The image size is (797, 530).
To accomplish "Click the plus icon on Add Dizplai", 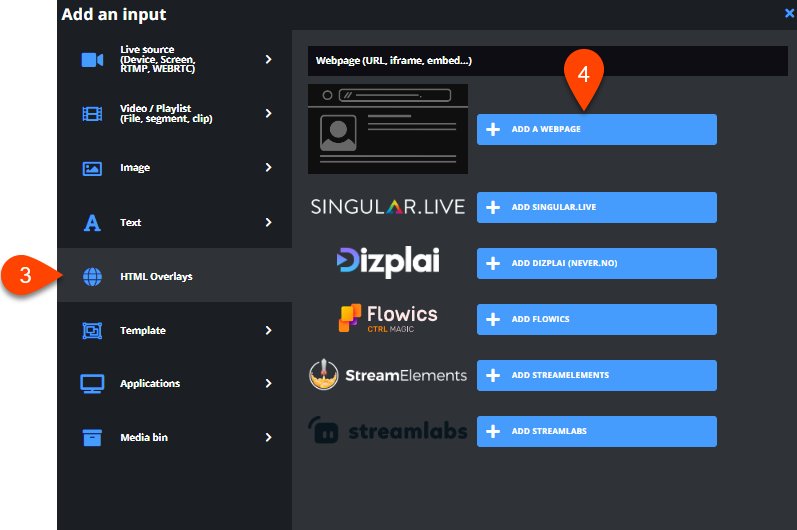I will pos(493,263).
